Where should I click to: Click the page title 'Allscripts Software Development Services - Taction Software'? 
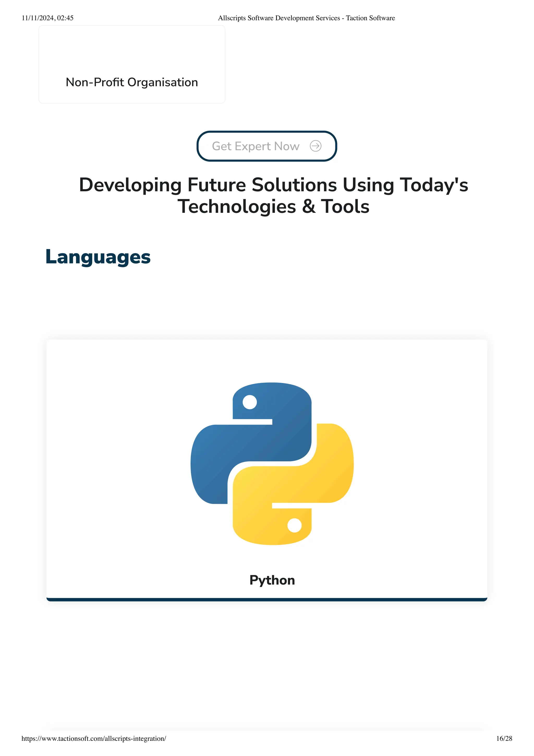click(x=306, y=18)
